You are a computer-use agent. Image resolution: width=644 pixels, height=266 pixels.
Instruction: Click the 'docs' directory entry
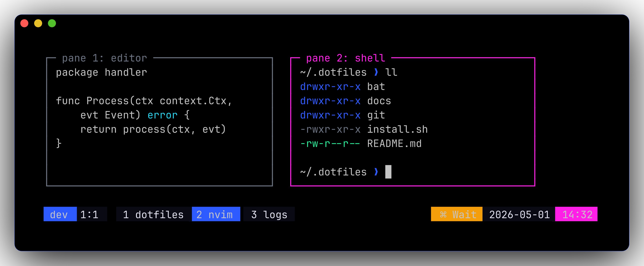(x=379, y=101)
